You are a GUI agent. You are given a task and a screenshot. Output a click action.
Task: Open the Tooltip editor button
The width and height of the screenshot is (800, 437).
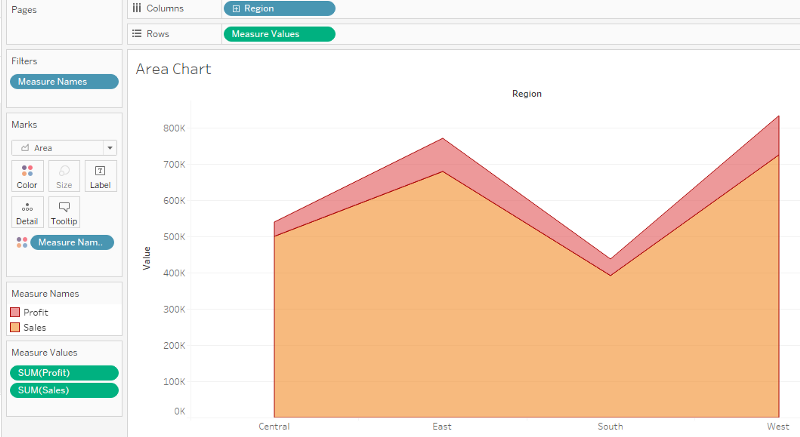(x=64, y=211)
